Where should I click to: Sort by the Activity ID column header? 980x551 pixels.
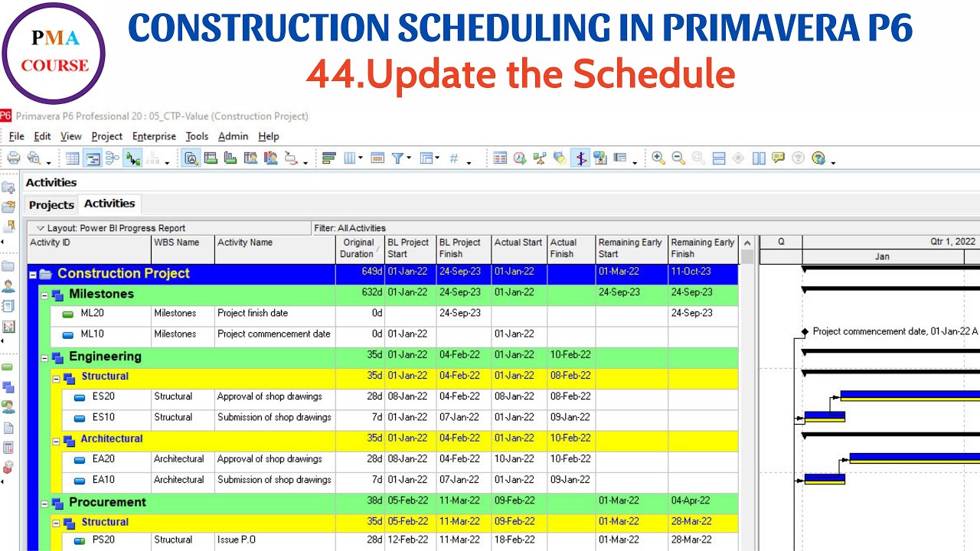(90, 249)
